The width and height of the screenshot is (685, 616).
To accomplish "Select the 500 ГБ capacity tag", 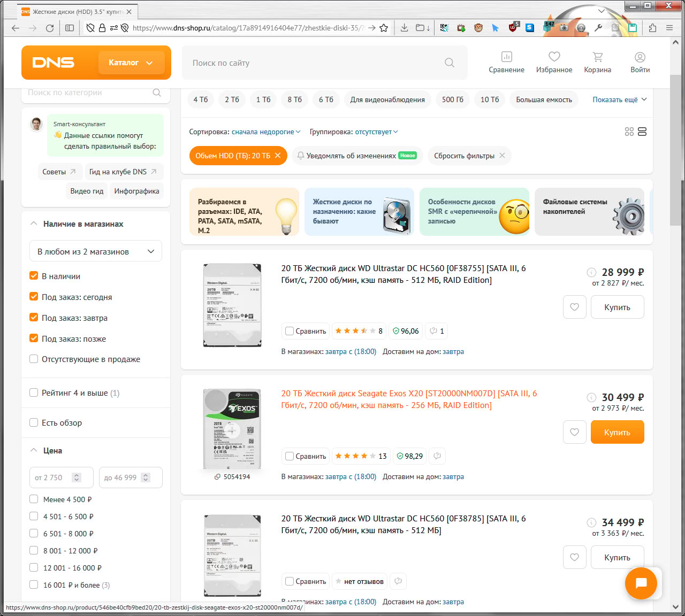I will pos(453,99).
